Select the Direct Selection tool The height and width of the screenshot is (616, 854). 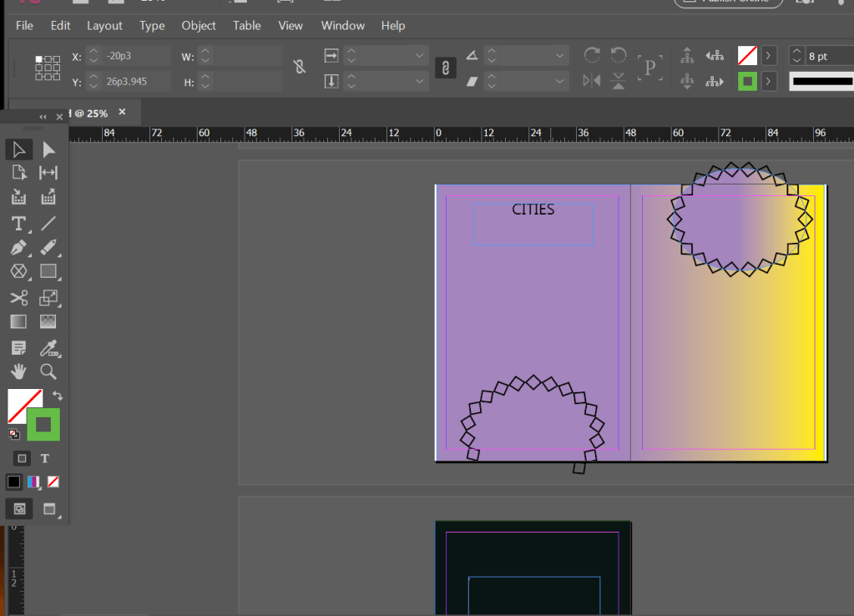tap(48, 149)
